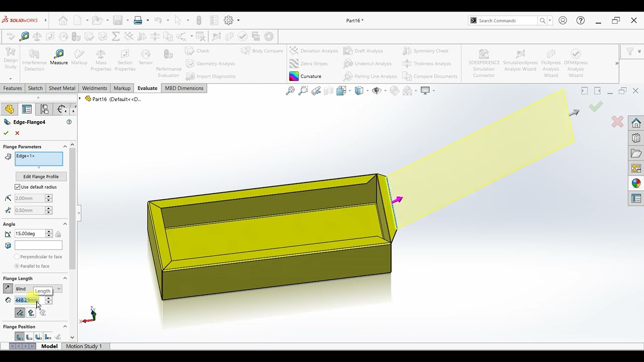Toggle Use default radius checkbox

(x=18, y=187)
